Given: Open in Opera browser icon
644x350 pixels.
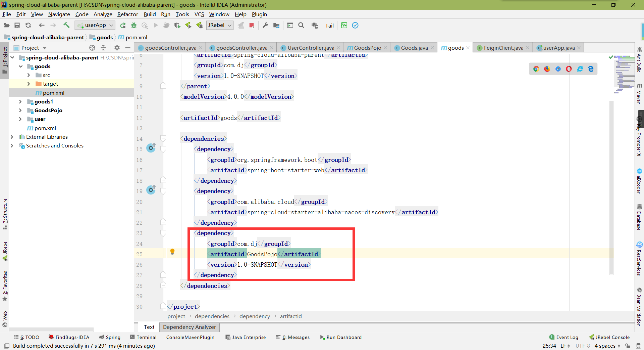Looking at the screenshot, I should [x=569, y=69].
